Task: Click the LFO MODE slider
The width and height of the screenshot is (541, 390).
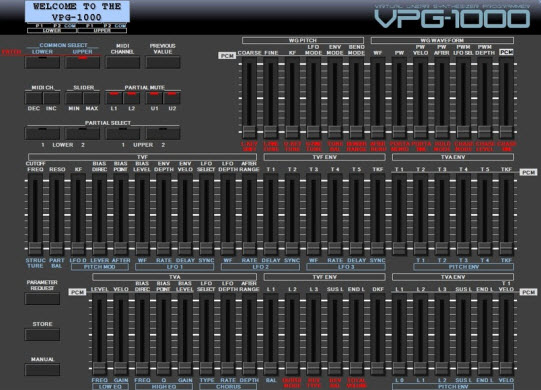Action: pyautogui.click(x=313, y=98)
